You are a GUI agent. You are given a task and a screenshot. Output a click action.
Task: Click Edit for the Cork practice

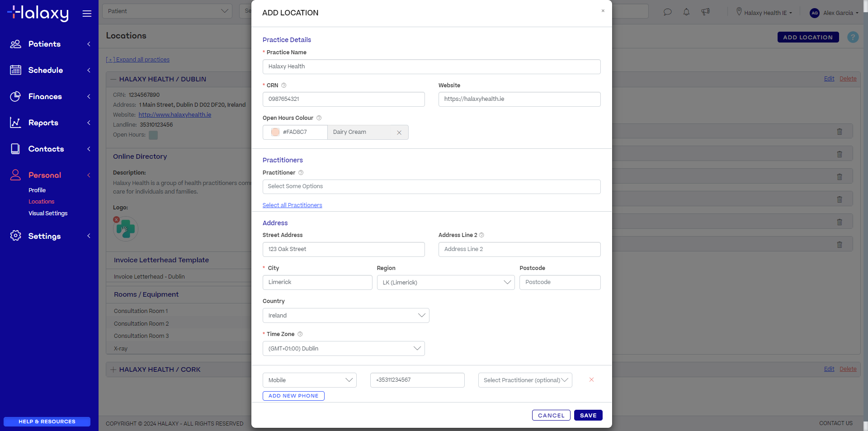pos(829,369)
